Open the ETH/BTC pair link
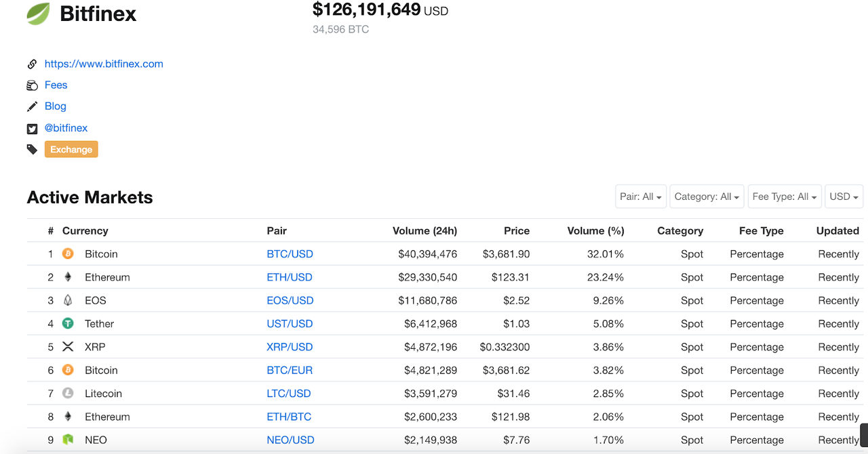Viewport: 868px width, 454px height. coord(289,417)
